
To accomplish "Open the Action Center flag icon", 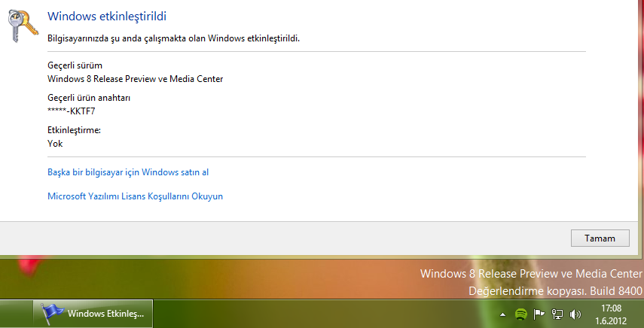I will [539, 314].
